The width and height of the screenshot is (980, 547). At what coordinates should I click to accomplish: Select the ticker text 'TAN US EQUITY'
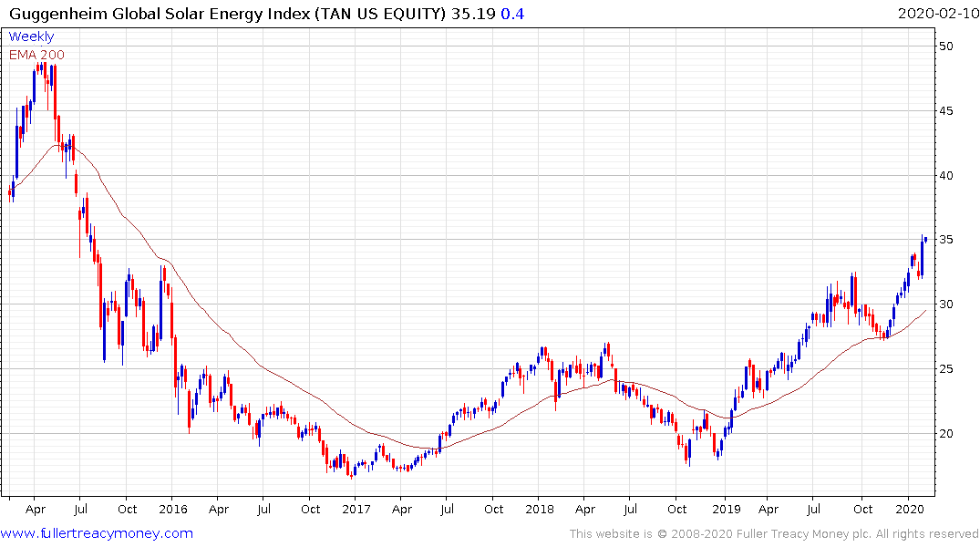380,14
